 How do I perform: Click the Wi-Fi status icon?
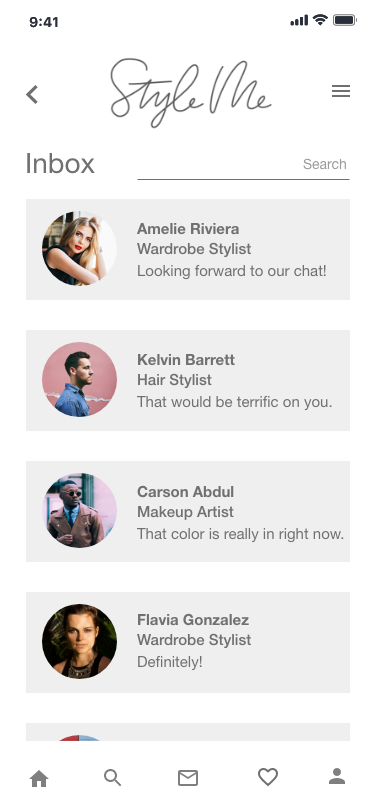click(x=321, y=20)
